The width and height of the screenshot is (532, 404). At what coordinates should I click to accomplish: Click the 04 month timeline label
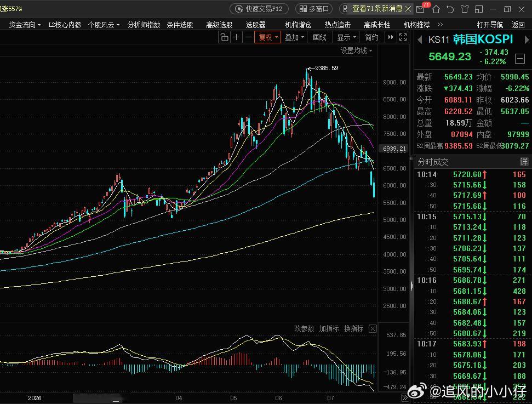coord(179,398)
